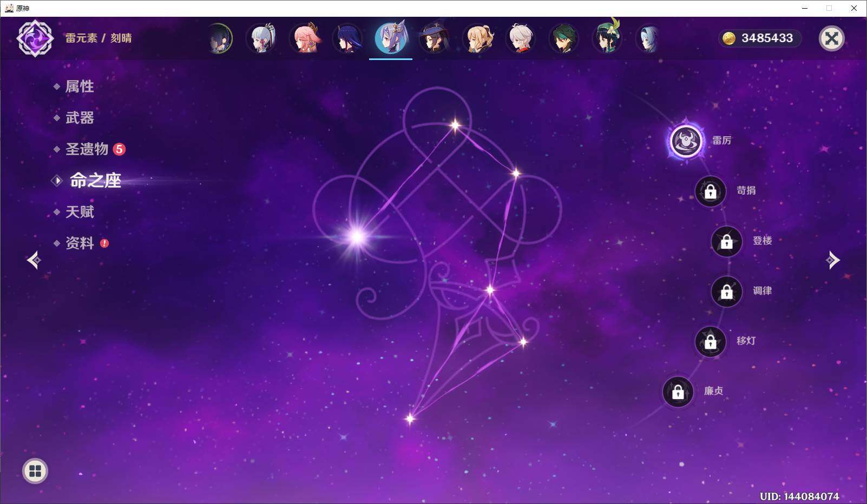The image size is (867, 504).
Task: Select the unlocked 雷厉 constellation node
Action: pyautogui.click(x=686, y=141)
